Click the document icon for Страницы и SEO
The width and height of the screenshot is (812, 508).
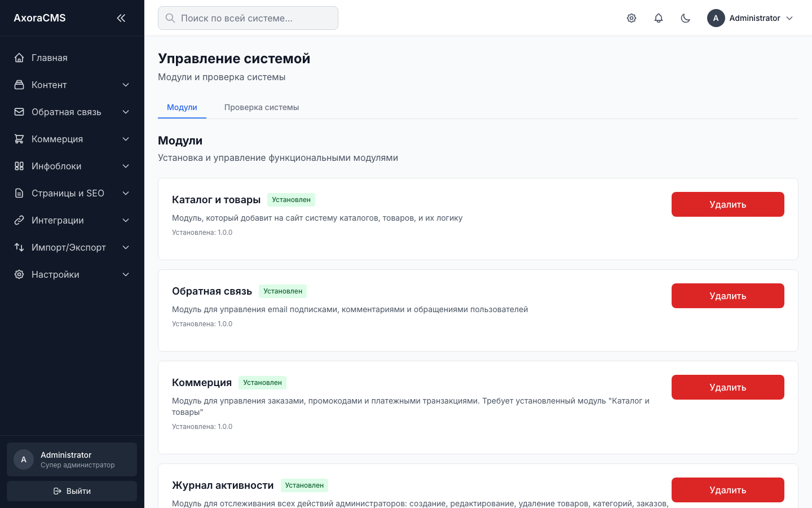(19, 193)
